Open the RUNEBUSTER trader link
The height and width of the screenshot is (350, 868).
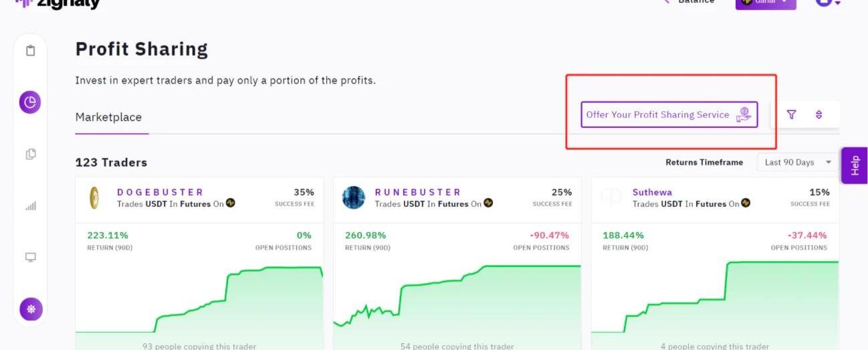point(418,192)
